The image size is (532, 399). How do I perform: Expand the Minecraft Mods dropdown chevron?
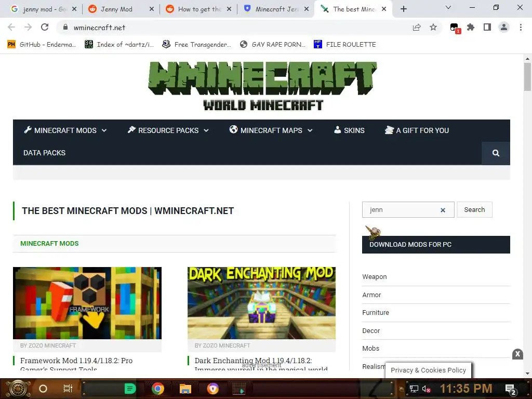[104, 130]
